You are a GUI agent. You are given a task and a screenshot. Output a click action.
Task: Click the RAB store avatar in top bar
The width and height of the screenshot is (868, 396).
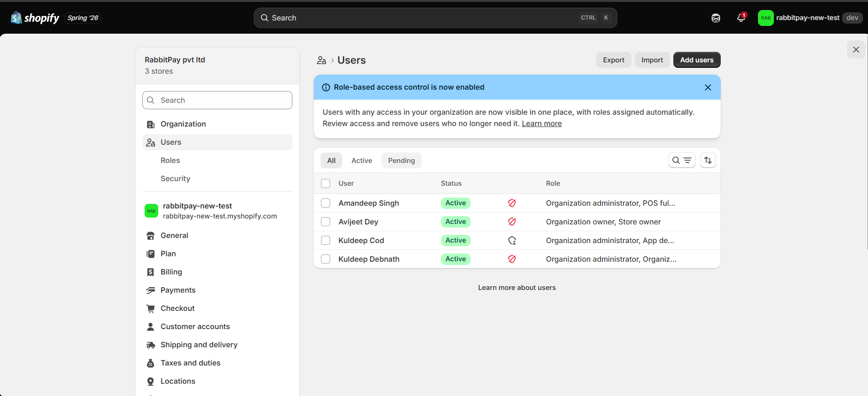click(766, 18)
